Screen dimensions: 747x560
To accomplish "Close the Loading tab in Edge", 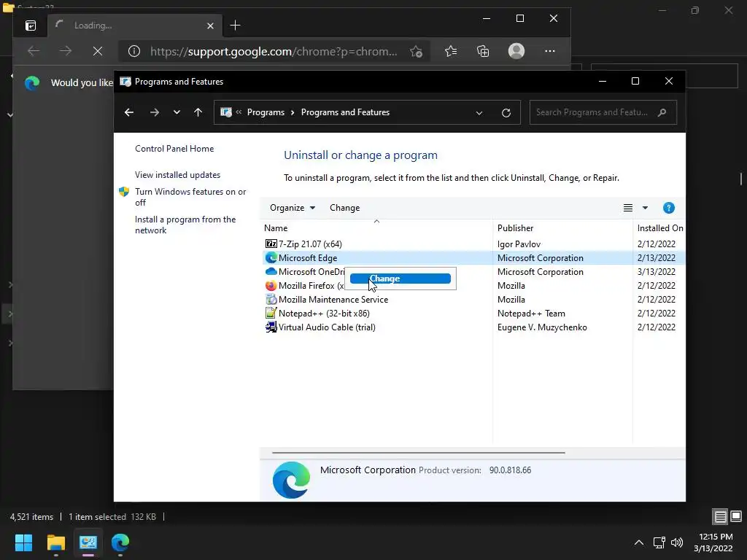I will pos(210,26).
